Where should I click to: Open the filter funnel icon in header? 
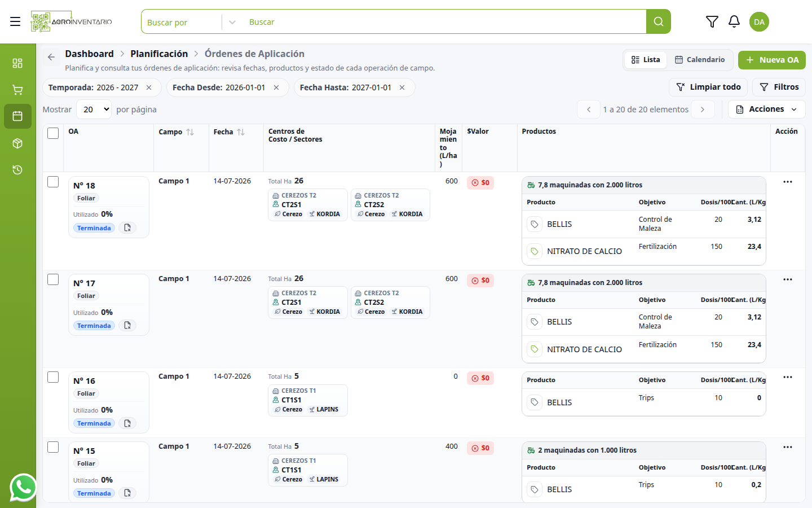tap(712, 21)
